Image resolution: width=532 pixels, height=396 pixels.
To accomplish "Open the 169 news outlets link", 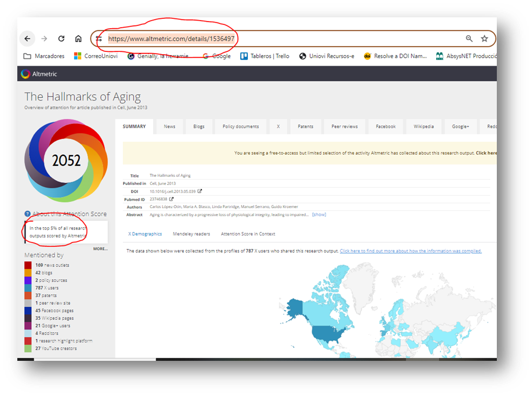I will click(52, 265).
